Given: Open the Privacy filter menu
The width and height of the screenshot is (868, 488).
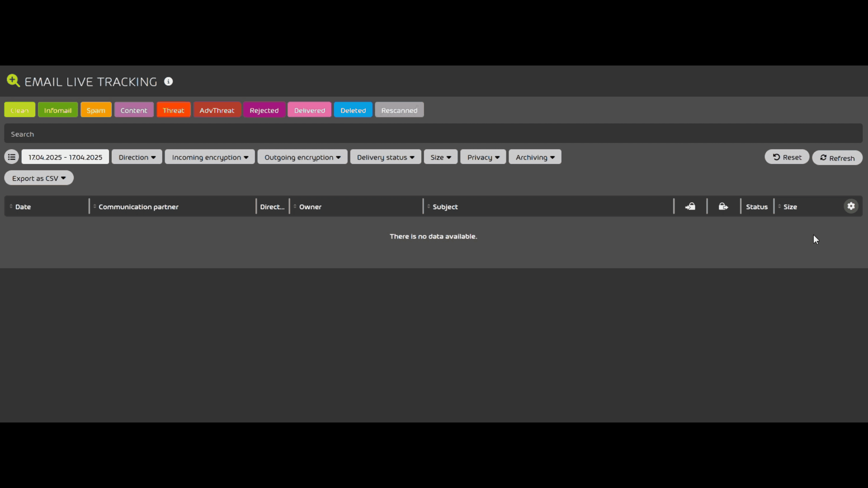Looking at the screenshot, I should coord(483,157).
